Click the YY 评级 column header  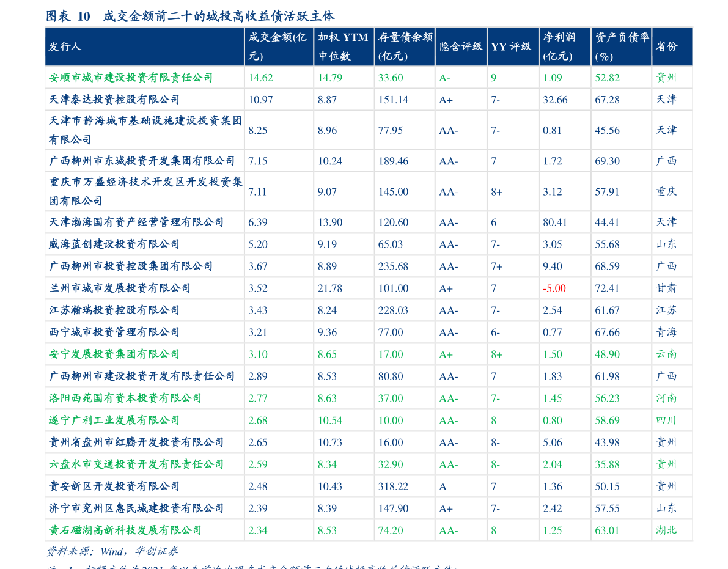click(511, 47)
